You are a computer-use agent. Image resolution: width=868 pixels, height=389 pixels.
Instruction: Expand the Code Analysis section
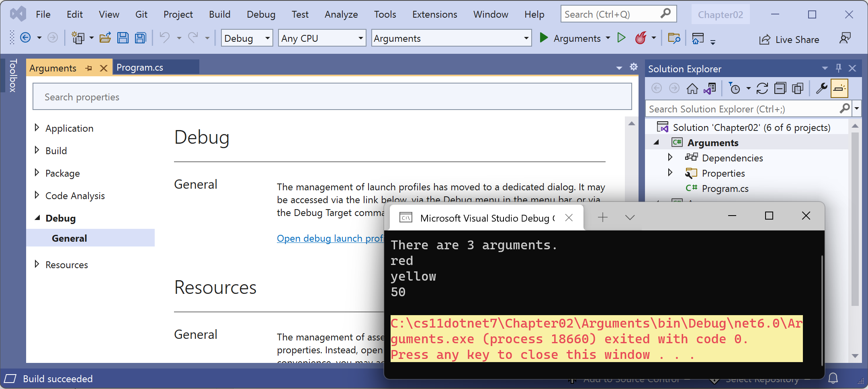37,195
